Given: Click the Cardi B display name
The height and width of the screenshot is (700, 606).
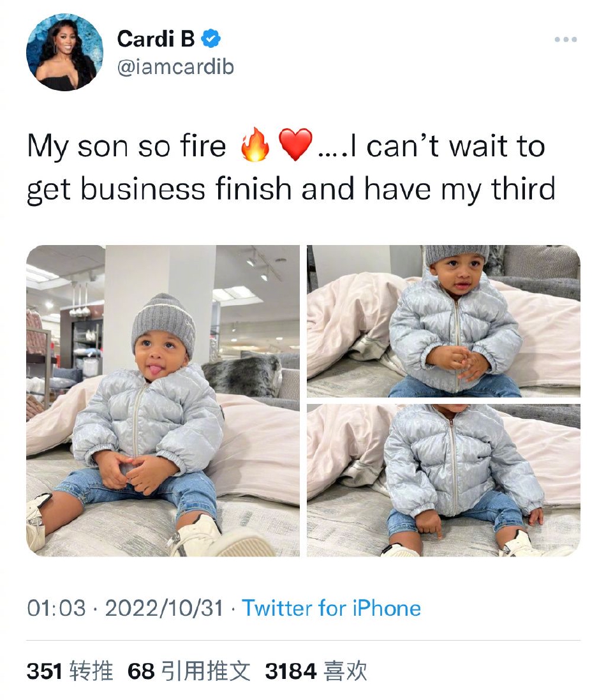Looking at the screenshot, I should point(156,39).
